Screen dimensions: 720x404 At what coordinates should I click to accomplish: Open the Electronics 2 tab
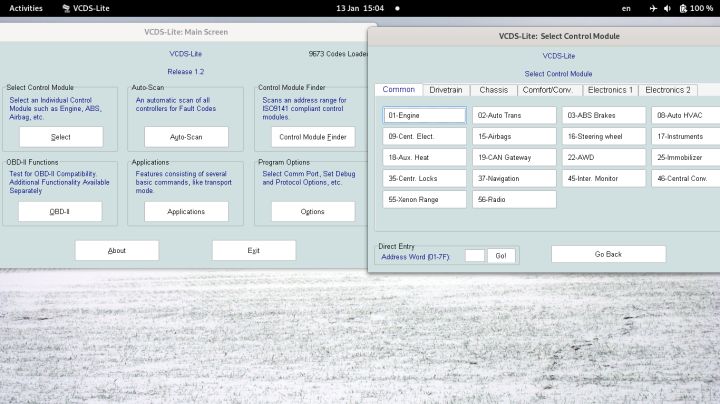pyautogui.click(x=668, y=90)
